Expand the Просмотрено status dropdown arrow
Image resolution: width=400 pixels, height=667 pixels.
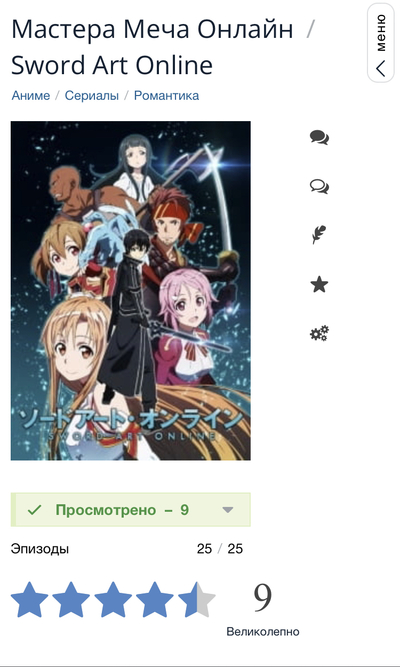228,510
